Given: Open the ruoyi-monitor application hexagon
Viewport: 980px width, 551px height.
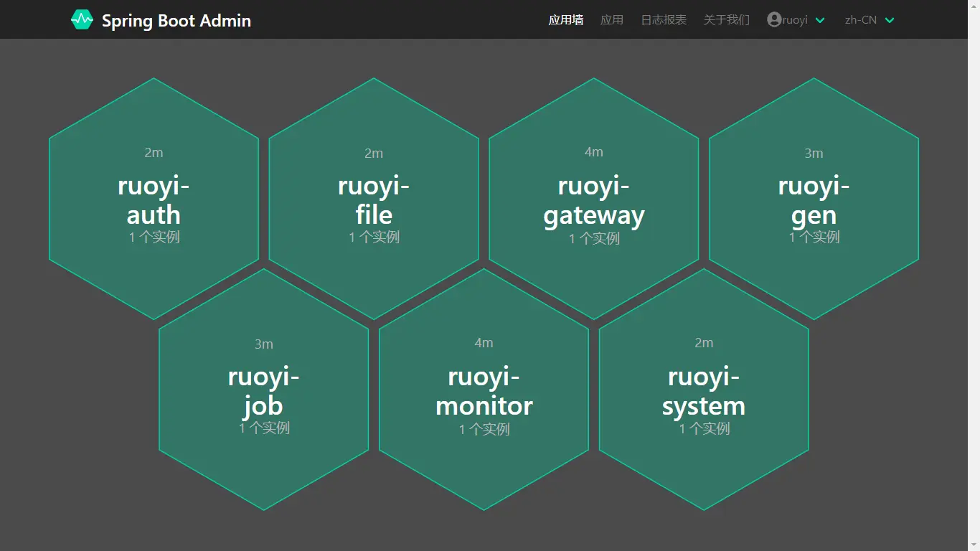Looking at the screenshot, I should [x=484, y=390].
